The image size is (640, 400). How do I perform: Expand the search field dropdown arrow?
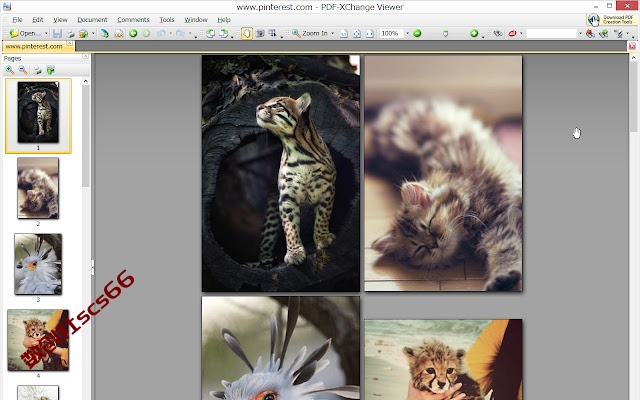pos(580,33)
